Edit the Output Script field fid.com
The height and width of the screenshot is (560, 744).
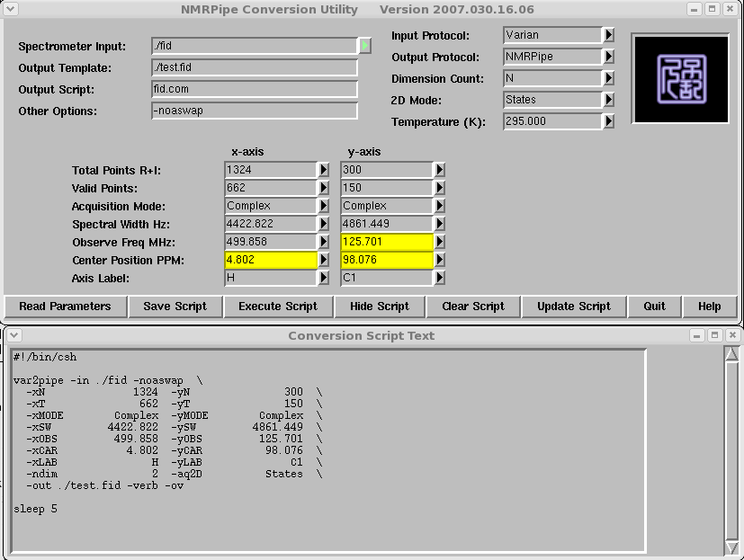pos(255,89)
